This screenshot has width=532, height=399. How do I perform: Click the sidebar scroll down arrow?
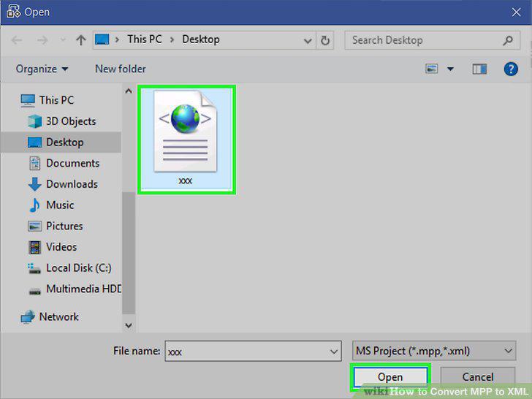(129, 326)
